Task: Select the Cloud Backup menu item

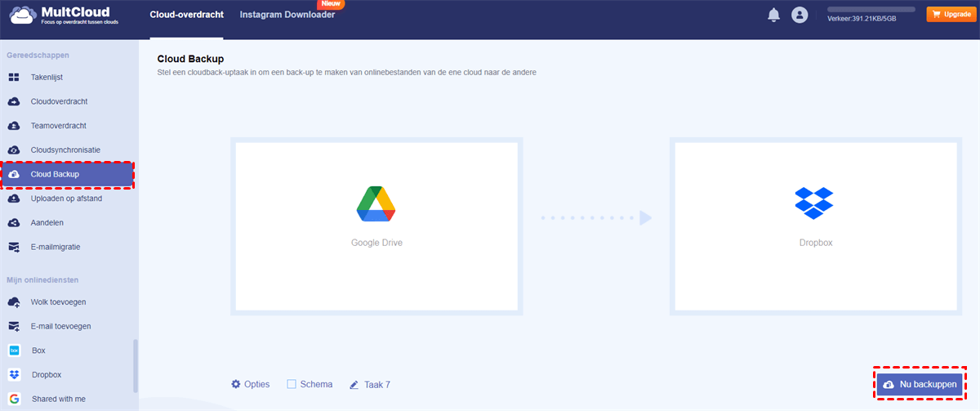Action: click(67, 174)
